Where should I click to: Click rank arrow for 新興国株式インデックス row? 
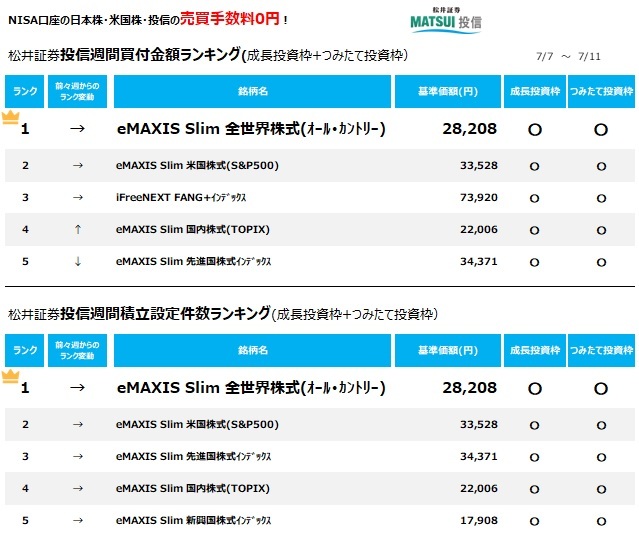(78, 520)
